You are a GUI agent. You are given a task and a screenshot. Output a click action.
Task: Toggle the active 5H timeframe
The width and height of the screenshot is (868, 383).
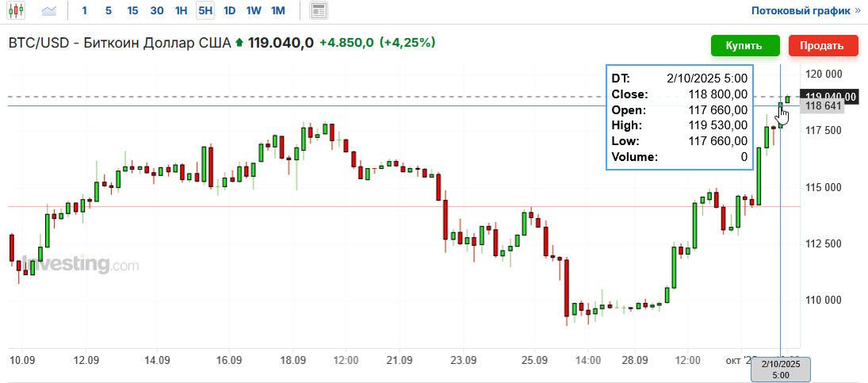[x=205, y=10]
